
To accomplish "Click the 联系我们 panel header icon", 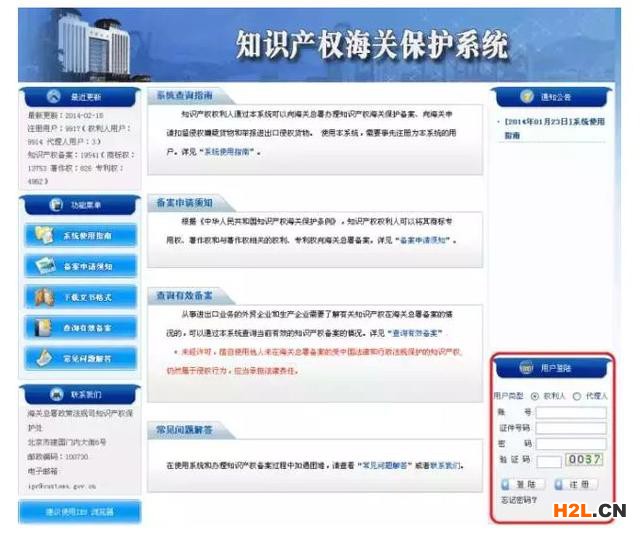I will [x=56, y=394].
